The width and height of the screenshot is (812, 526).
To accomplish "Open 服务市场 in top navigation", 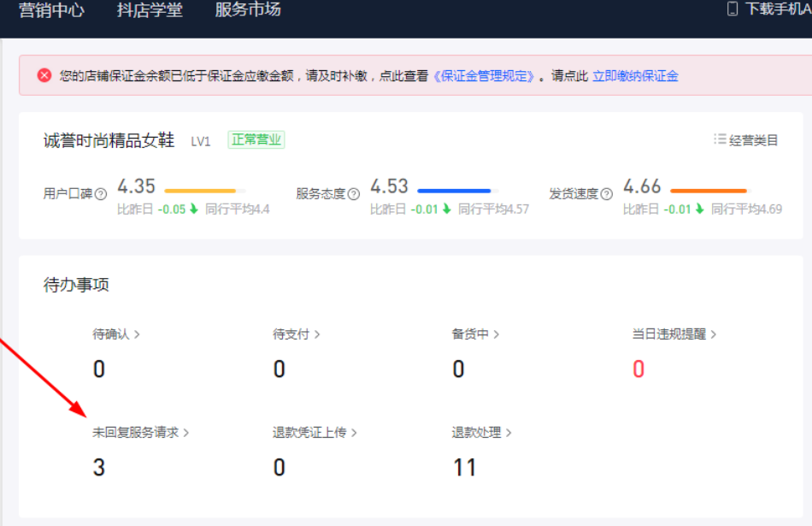I will [248, 9].
